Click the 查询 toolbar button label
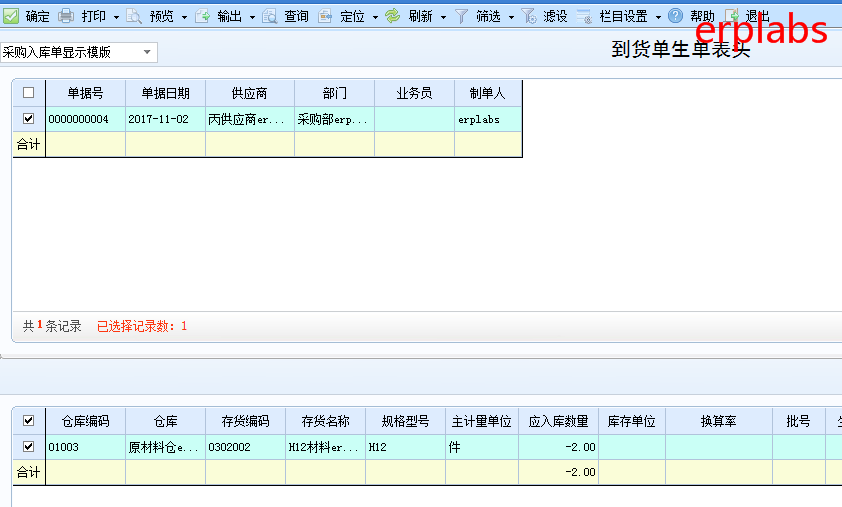This screenshot has height=507, width=842. tap(296, 17)
